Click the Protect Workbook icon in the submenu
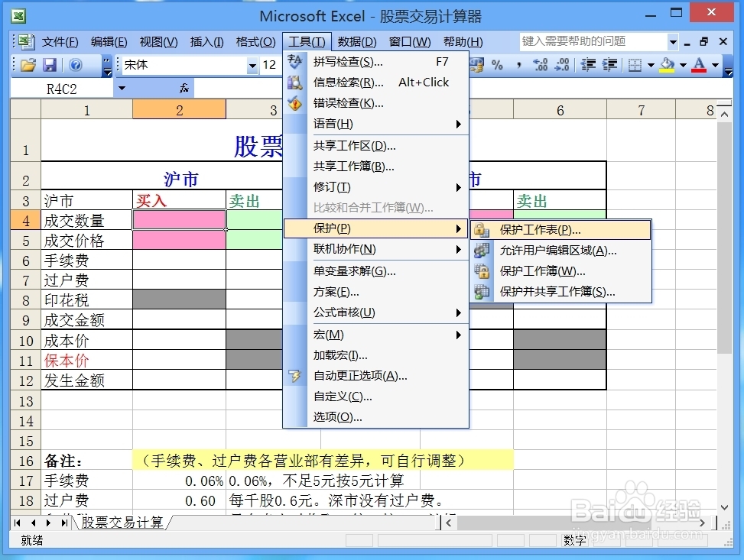Screen dimensions: 744x560 click(482, 270)
